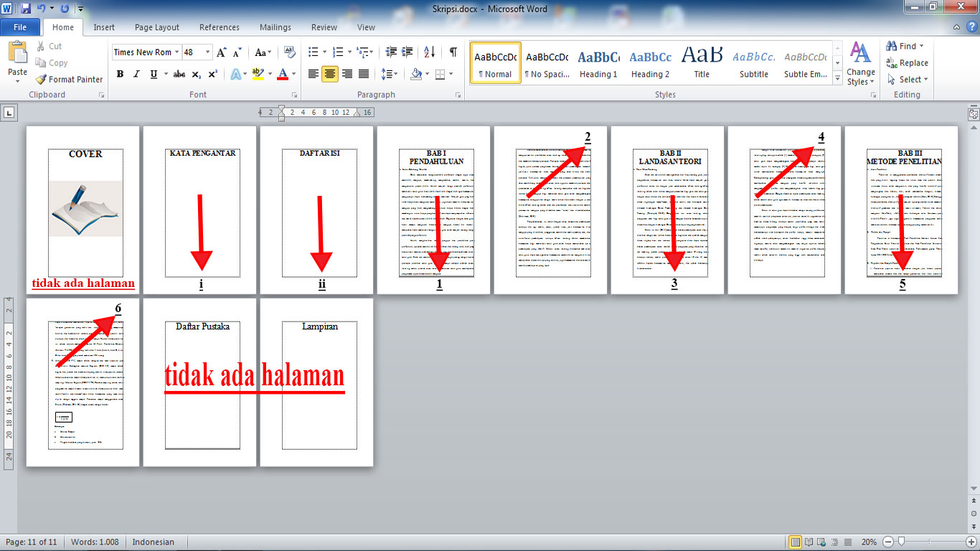Switch to the Mailings tab
The height and width of the screenshot is (551, 980).
click(275, 27)
